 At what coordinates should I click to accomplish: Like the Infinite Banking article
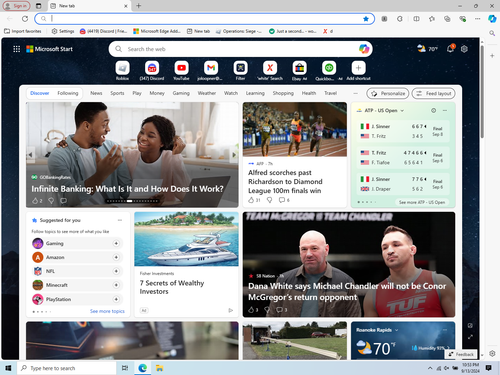click(35, 201)
